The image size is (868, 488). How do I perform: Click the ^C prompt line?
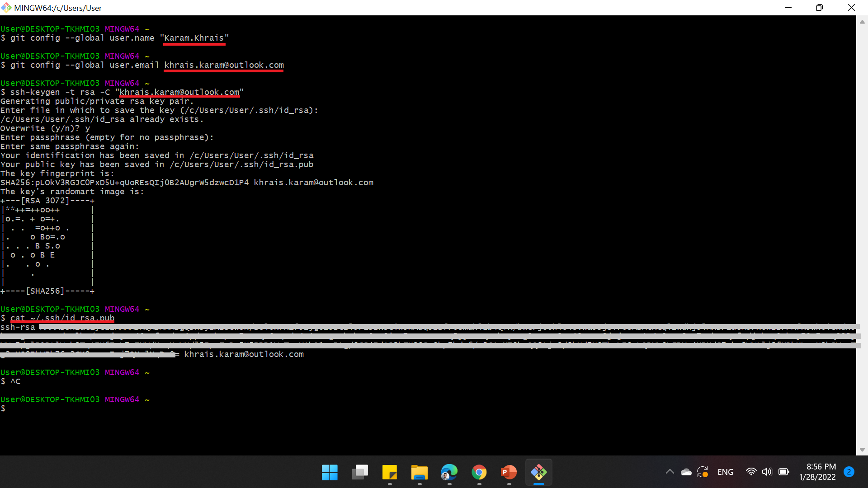pyautogui.click(x=10, y=381)
